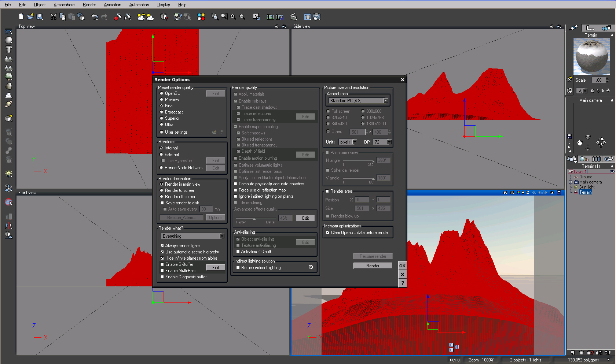The image size is (616, 364).
Task: Collapse the Terrain material panel arrow
Action: point(612,35)
